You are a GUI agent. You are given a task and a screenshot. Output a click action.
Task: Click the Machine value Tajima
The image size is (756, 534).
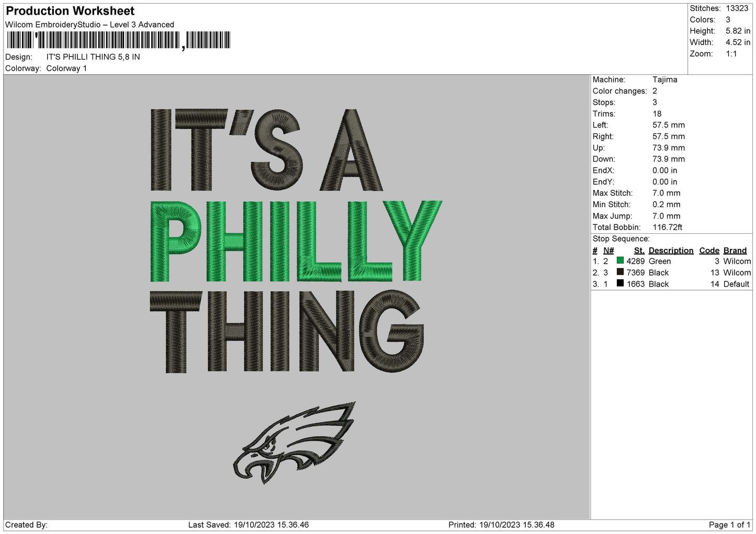pyautogui.click(x=664, y=79)
